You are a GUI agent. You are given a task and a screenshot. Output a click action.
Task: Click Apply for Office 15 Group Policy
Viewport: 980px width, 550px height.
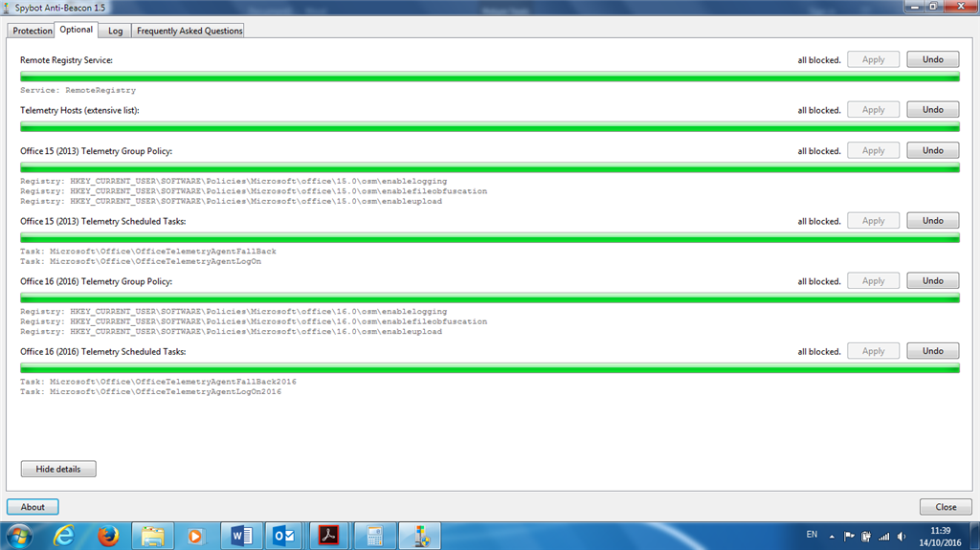pos(873,150)
